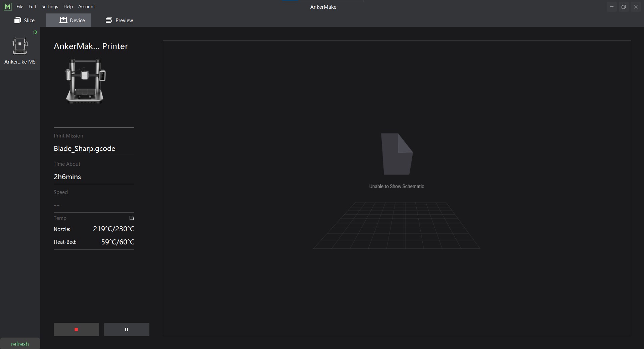Click the Speed label

pos(61,192)
